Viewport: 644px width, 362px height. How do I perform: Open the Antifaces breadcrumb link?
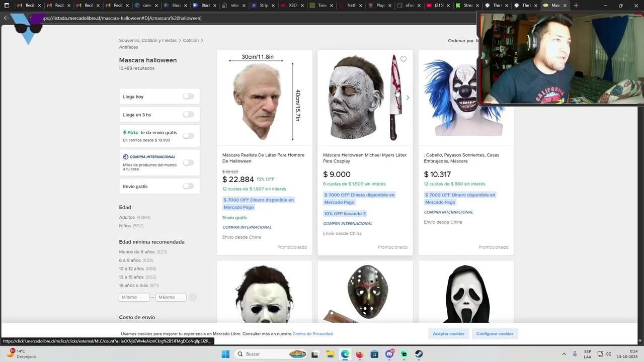pyautogui.click(x=128, y=47)
